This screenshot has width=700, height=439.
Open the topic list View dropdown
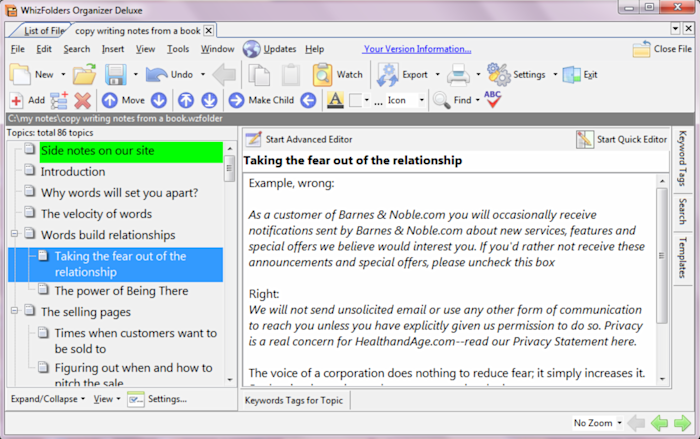point(107,399)
